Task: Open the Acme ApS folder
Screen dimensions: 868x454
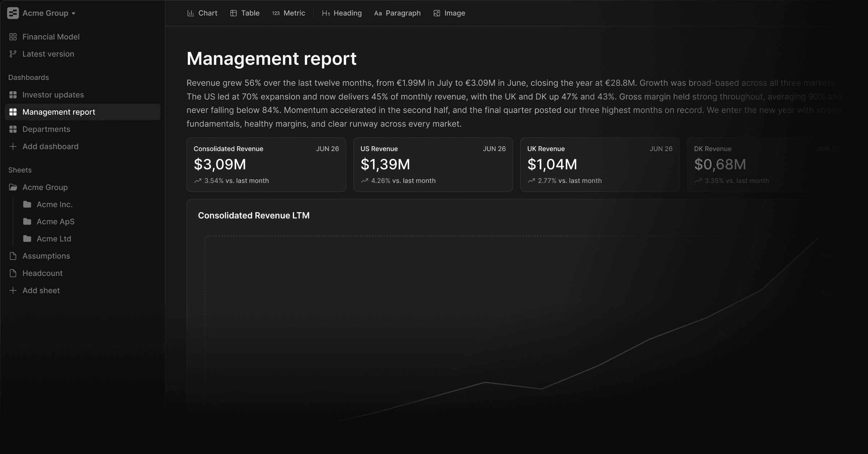Action: pos(56,222)
